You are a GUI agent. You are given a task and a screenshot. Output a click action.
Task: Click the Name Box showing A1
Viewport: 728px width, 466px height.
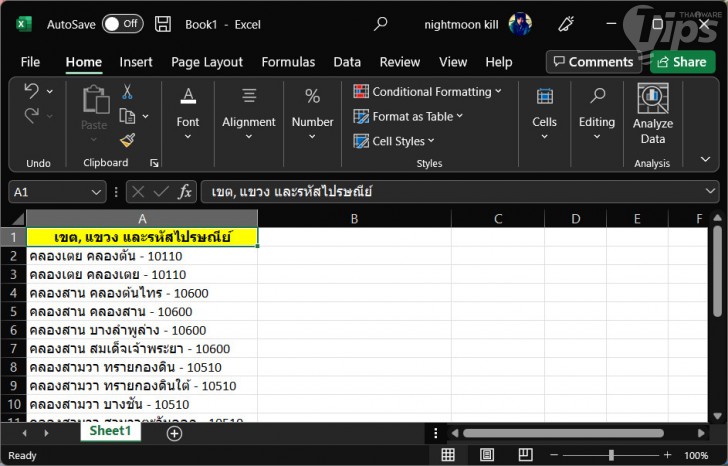click(x=49, y=192)
